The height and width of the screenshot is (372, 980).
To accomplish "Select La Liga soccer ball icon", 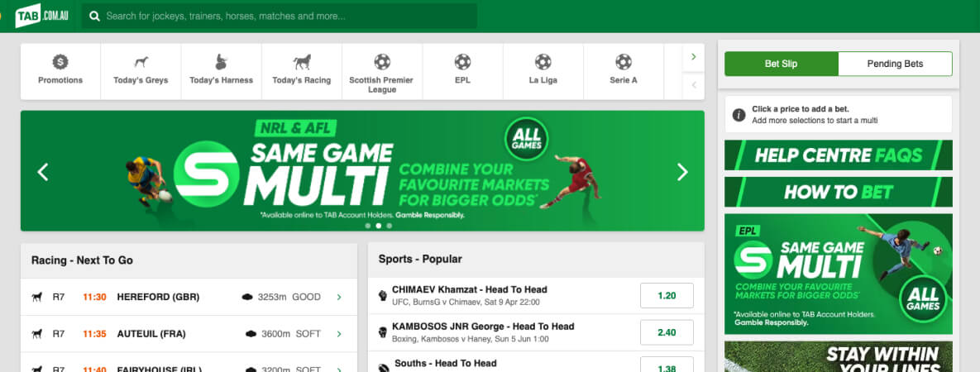I will [x=543, y=62].
